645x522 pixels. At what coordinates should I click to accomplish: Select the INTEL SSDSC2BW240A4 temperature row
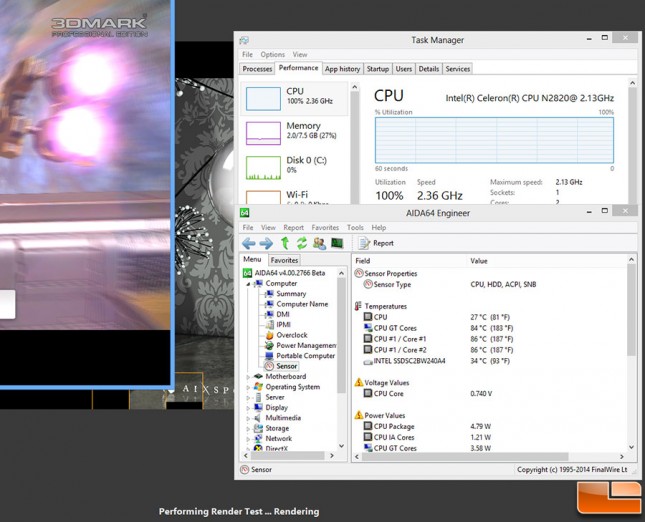coord(437,361)
